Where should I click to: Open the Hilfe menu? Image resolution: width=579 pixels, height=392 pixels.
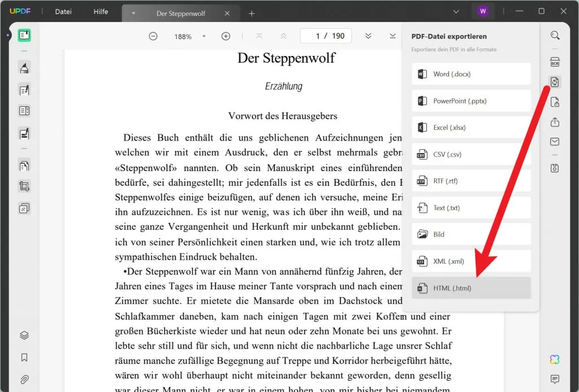click(x=101, y=11)
